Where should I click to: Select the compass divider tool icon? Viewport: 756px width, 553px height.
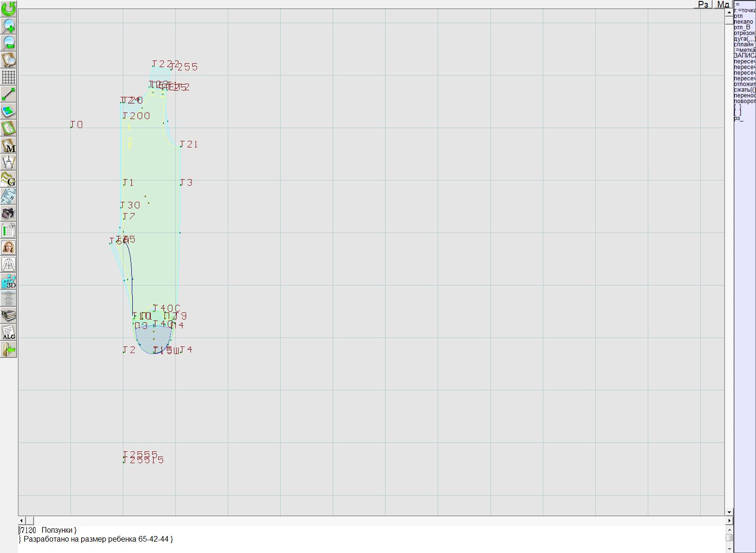point(9,162)
